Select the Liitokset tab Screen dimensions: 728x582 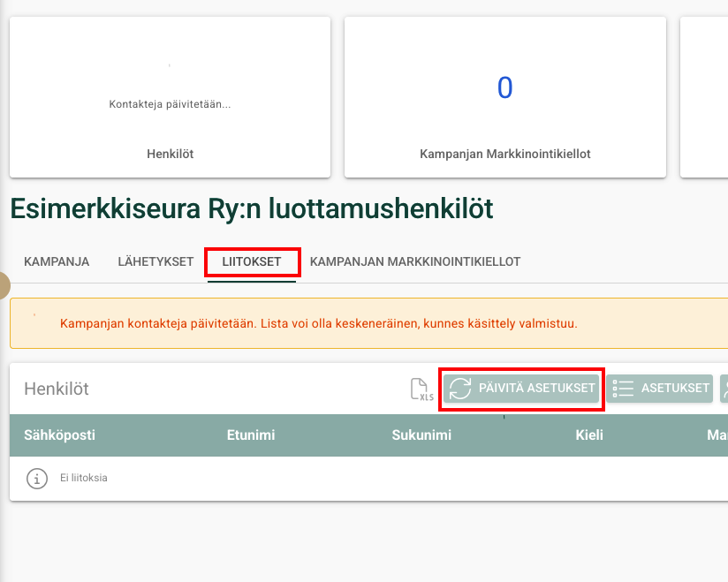point(252,261)
